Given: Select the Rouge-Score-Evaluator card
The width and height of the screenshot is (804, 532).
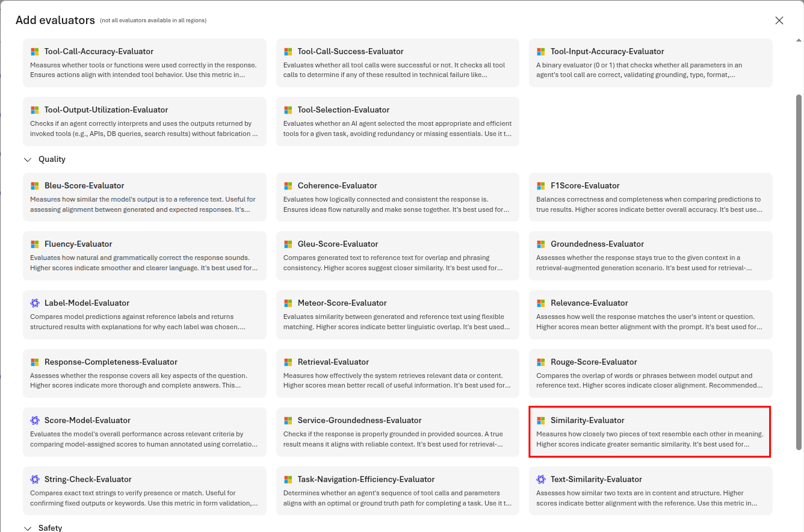Looking at the screenshot, I should tap(650, 373).
